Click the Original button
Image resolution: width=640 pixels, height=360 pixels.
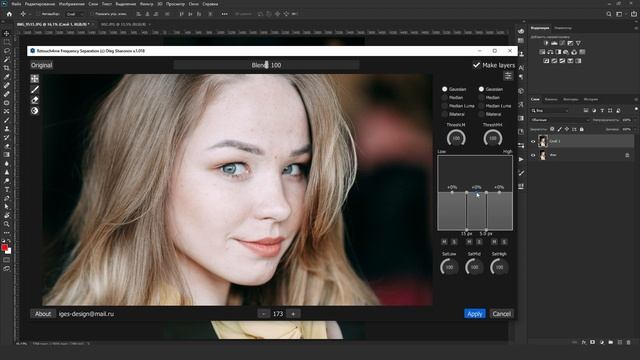tap(42, 65)
